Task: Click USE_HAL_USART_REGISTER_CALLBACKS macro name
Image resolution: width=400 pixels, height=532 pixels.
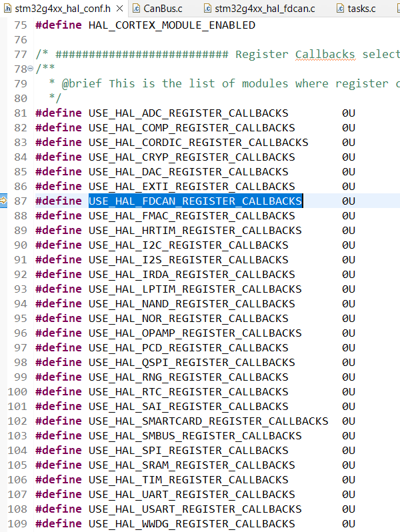Action: point(195,509)
